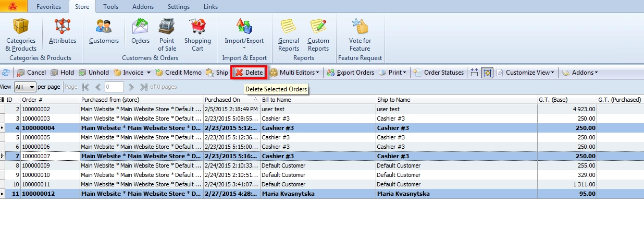
Task: Open Custom Reports
Action: tap(318, 34)
